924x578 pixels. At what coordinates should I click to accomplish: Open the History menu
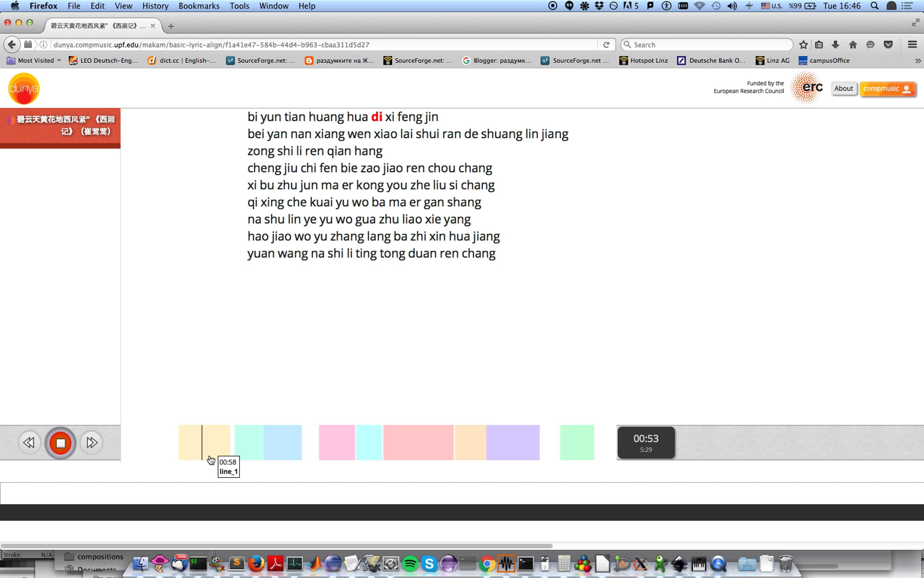tap(155, 6)
